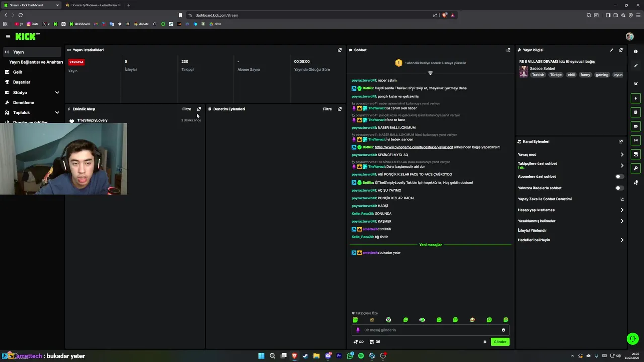Click the gaming tag chip
The width and height of the screenshot is (644, 362).
[x=602, y=75]
